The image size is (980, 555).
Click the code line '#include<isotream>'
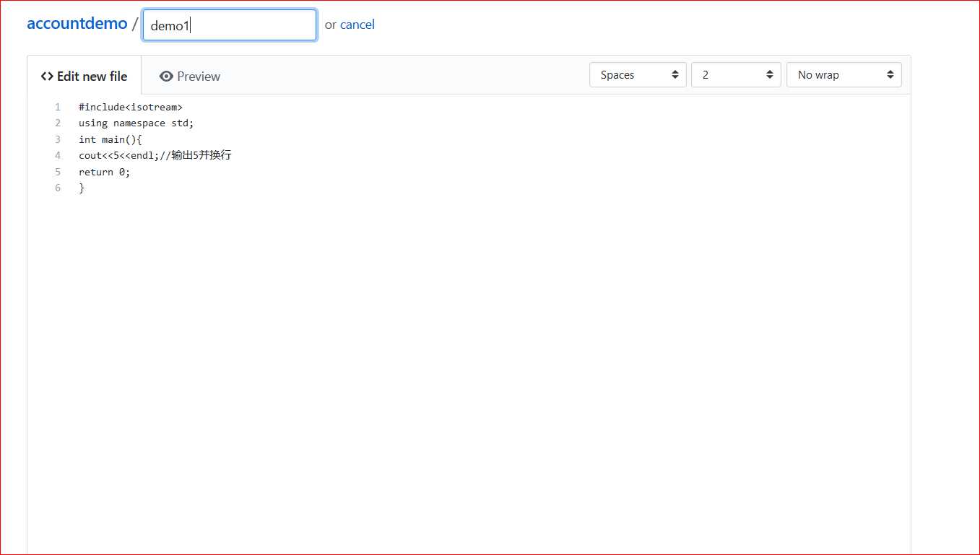coord(131,107)
